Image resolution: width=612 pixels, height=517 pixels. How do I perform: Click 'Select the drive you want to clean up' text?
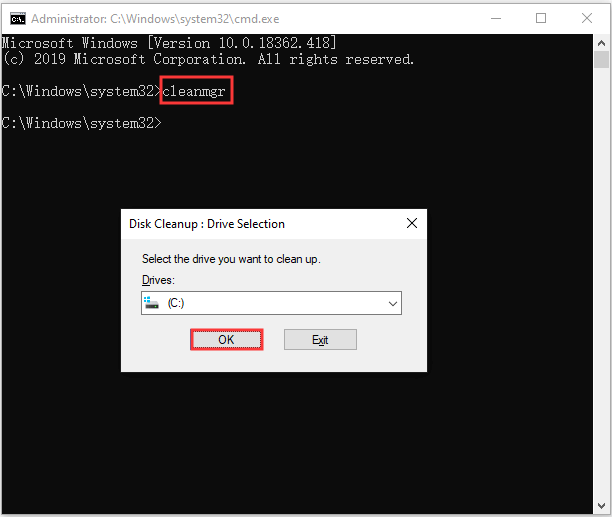(x=231, y=259)
